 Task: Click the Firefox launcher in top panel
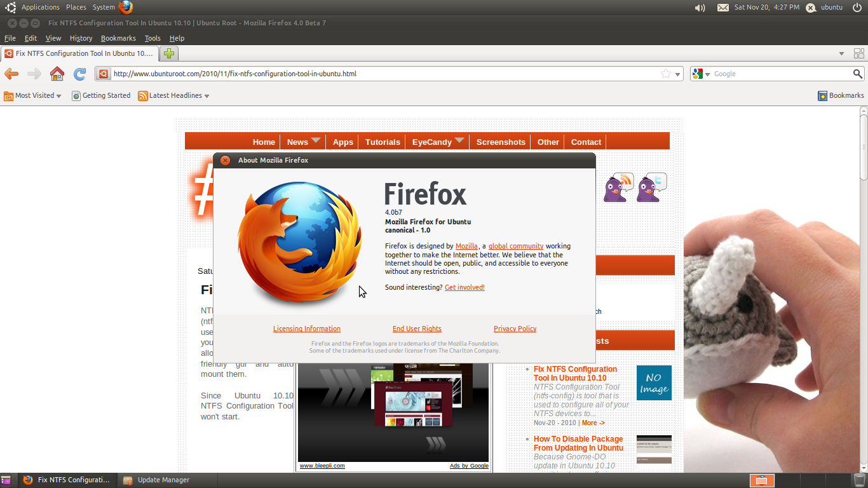[126, 7]
